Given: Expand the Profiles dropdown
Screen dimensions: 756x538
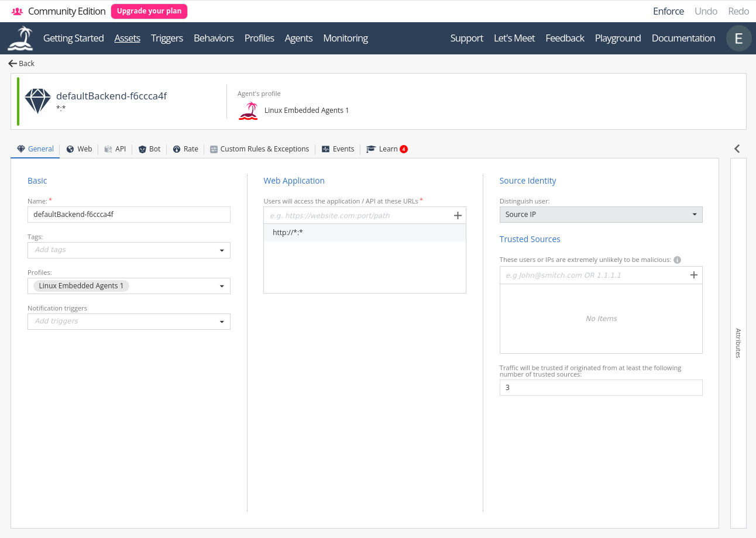Looking at the screenshot, I should (x=222, y=286).
